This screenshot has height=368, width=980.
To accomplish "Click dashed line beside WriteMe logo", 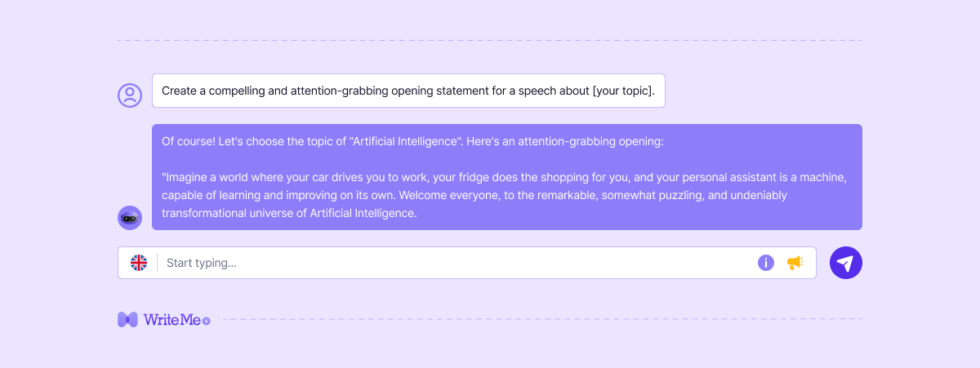I will (539, 319).
